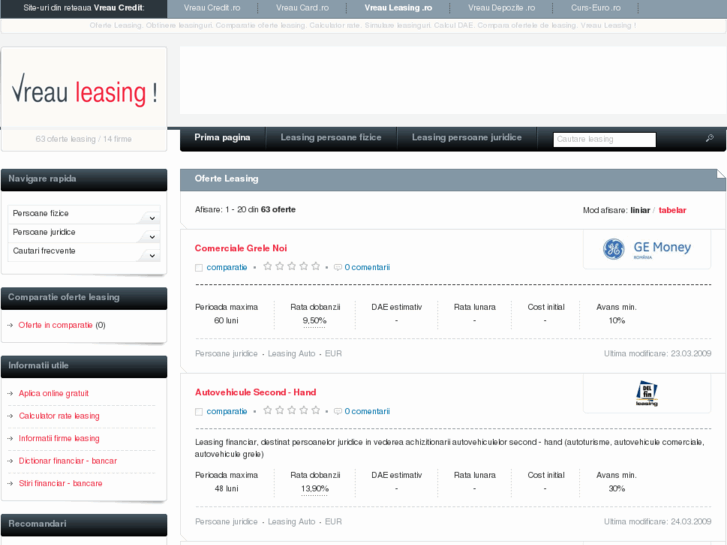Open the Calculator rate leasing link
Viewport: 727px width, 545px height.
click(59, 416)
